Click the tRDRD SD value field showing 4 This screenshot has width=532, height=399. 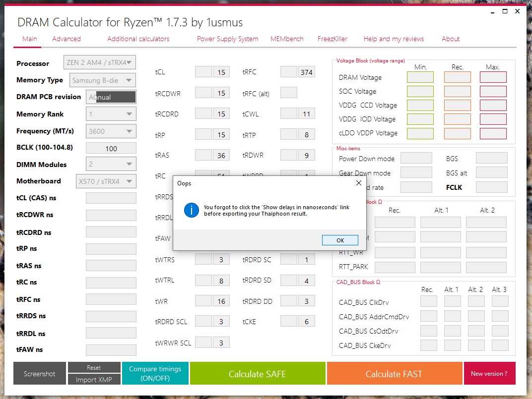pos(306,281)
